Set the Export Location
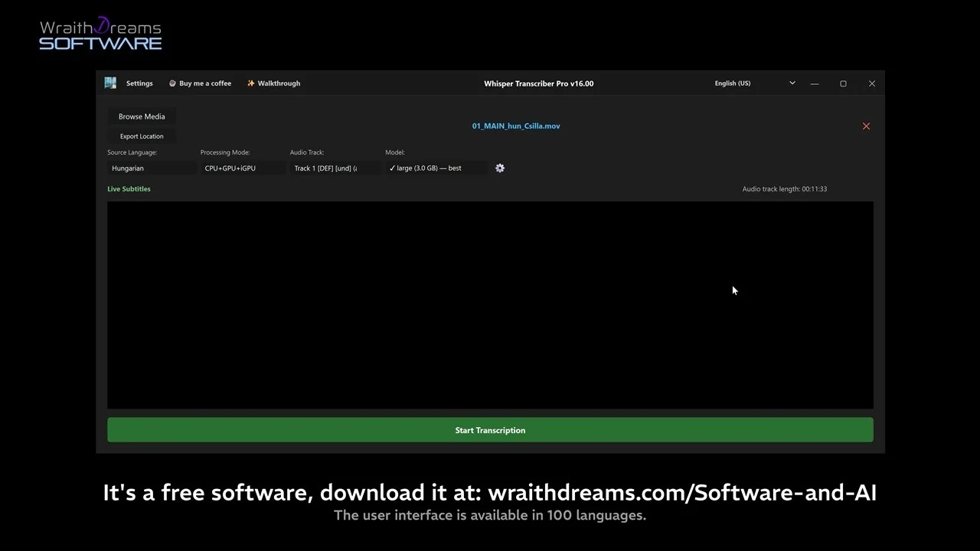The image size is (980, 551). [x=142, y=136]
